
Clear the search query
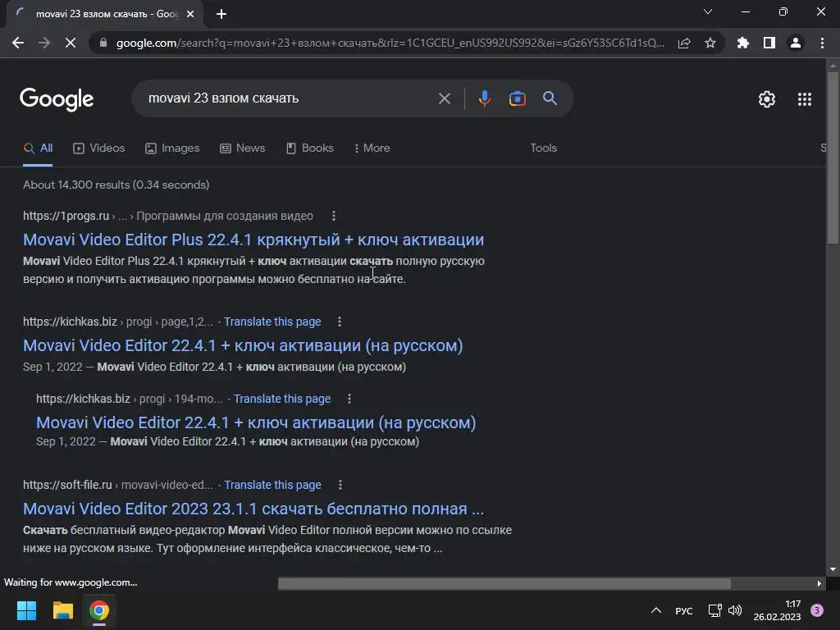[x=445, y=98]
